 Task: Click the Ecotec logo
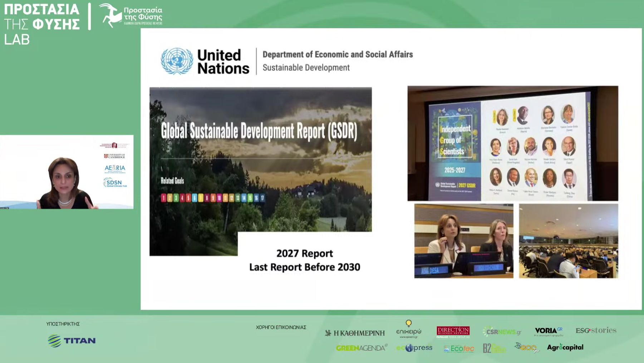tap(459, 348)
